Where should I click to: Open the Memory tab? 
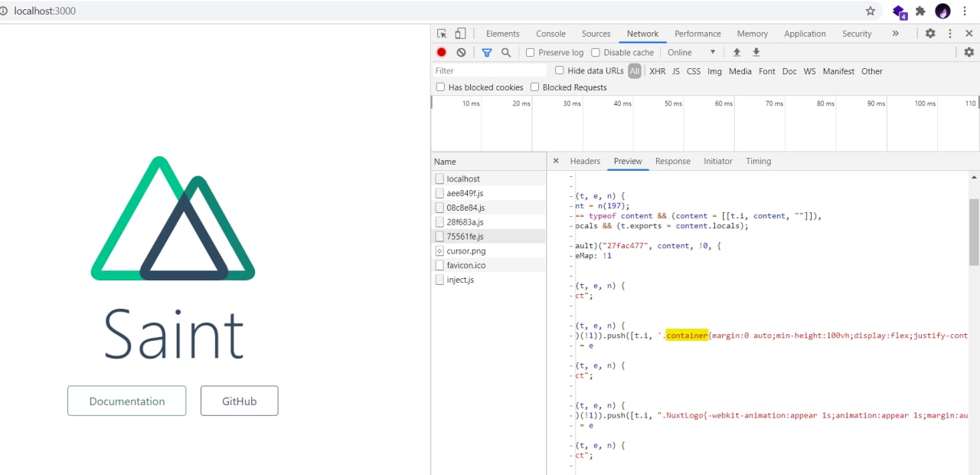(752, 34)
